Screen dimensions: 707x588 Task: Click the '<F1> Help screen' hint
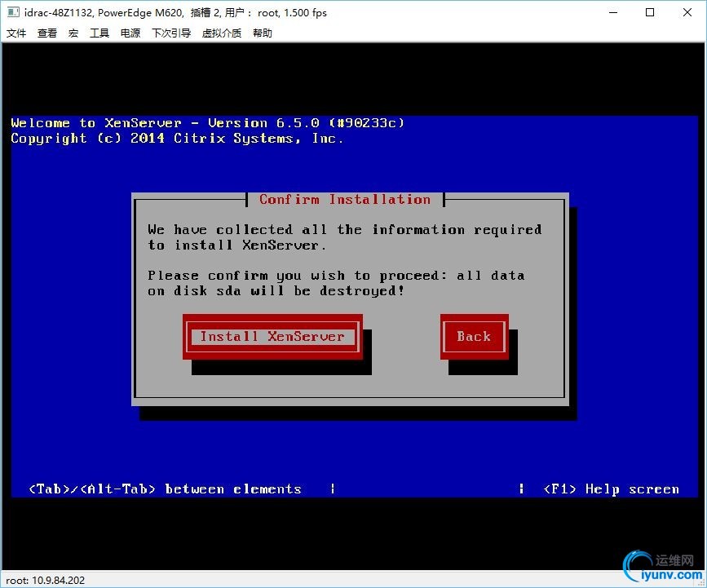click(x=611, y=489)
